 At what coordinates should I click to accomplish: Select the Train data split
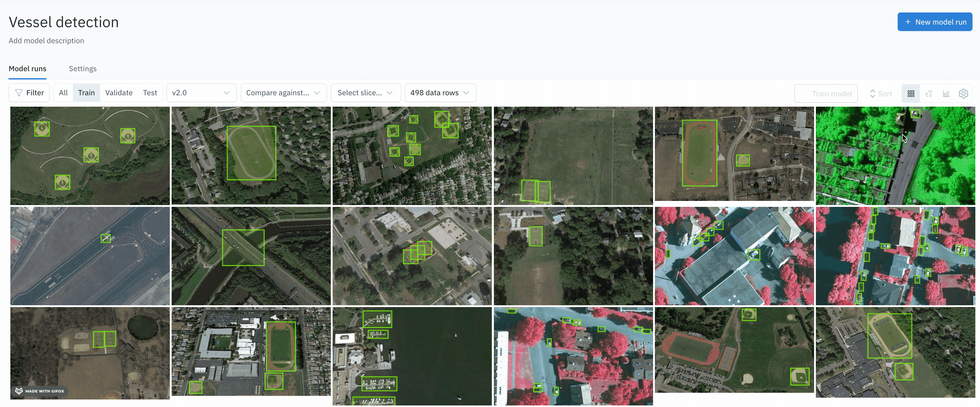tap(86, 93)
